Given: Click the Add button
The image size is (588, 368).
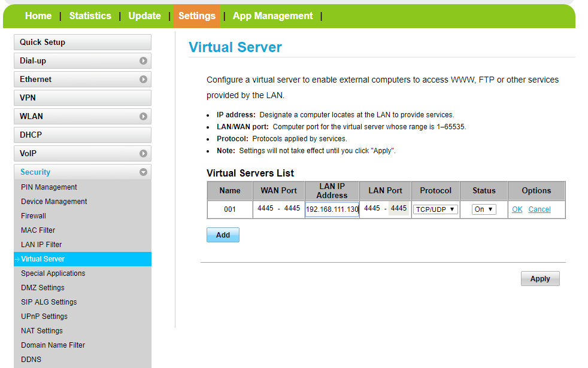Looking at the screenshot, I should pos(223,235).
